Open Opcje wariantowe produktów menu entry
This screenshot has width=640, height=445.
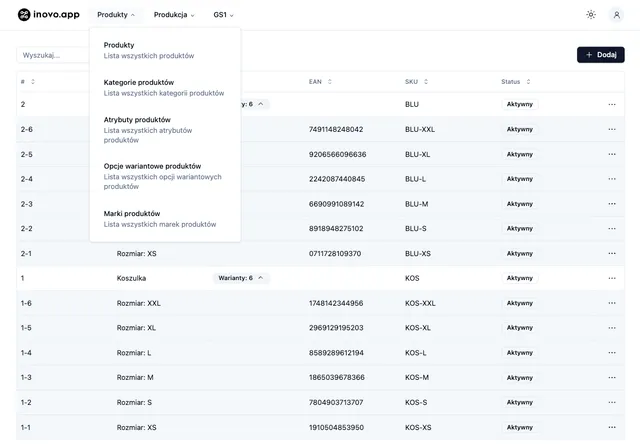(x=165, y=176)
